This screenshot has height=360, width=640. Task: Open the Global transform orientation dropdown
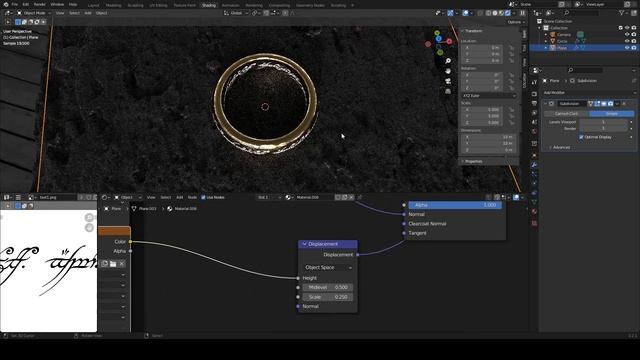click(236, 13)
